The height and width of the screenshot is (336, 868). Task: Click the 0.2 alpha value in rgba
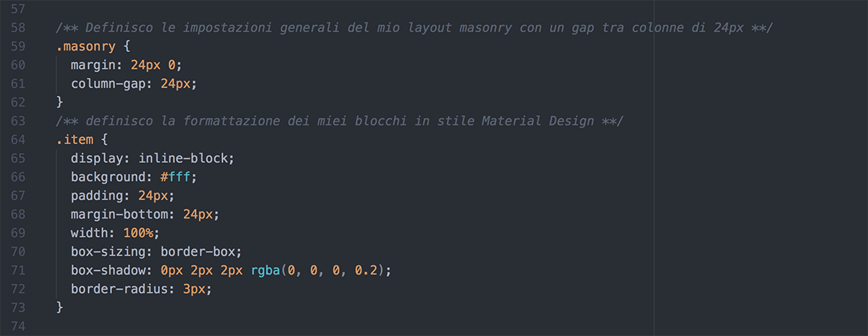(x=365, y=270)
